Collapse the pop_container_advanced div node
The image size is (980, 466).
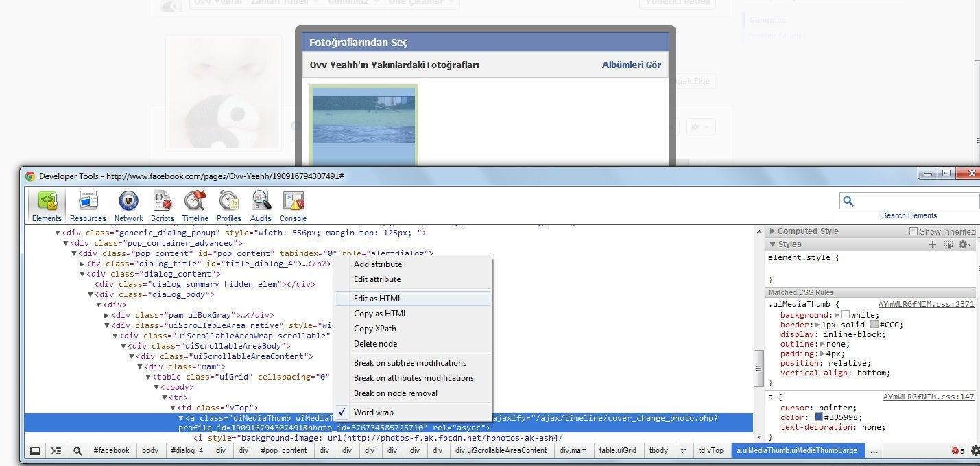66,244
